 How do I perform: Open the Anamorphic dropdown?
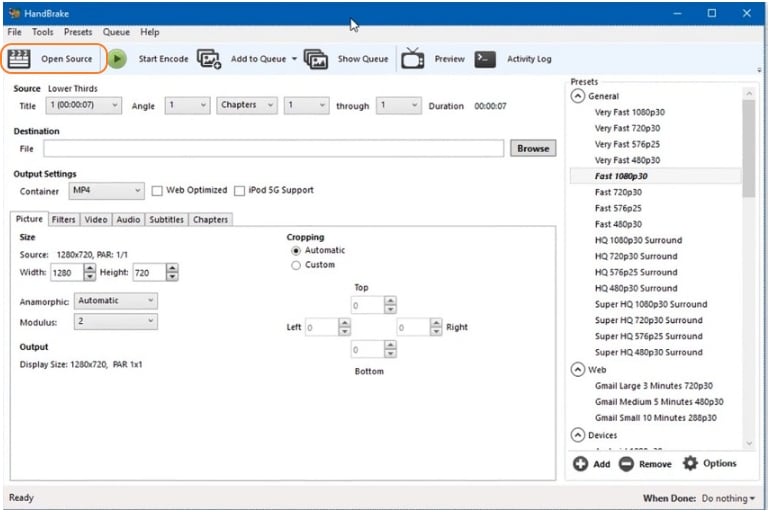(x=116, y=301)
